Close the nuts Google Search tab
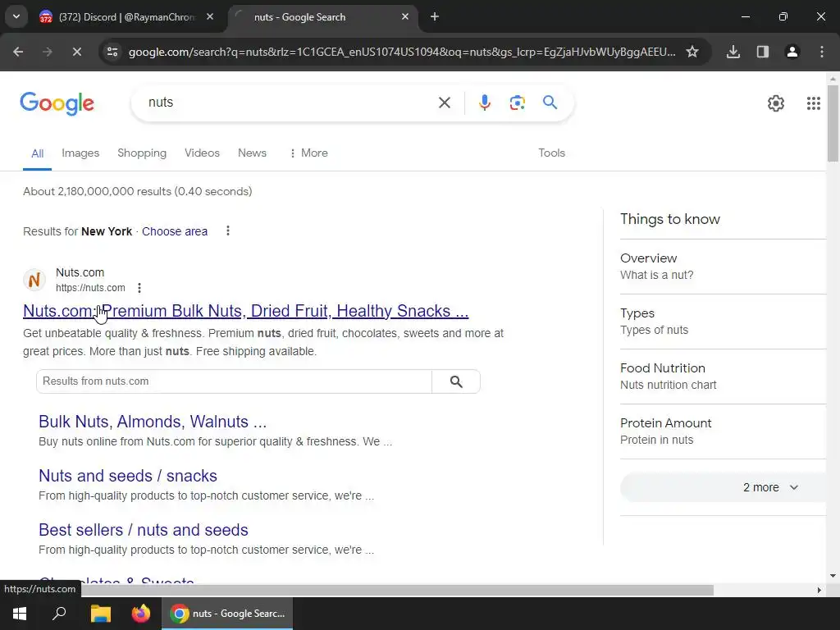This screenshot has height=630, width=840. (x=405, y=17)
